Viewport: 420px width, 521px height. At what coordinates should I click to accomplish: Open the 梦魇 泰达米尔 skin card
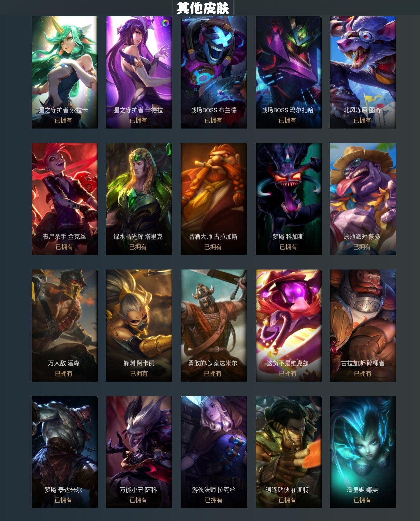coord(65,452)
